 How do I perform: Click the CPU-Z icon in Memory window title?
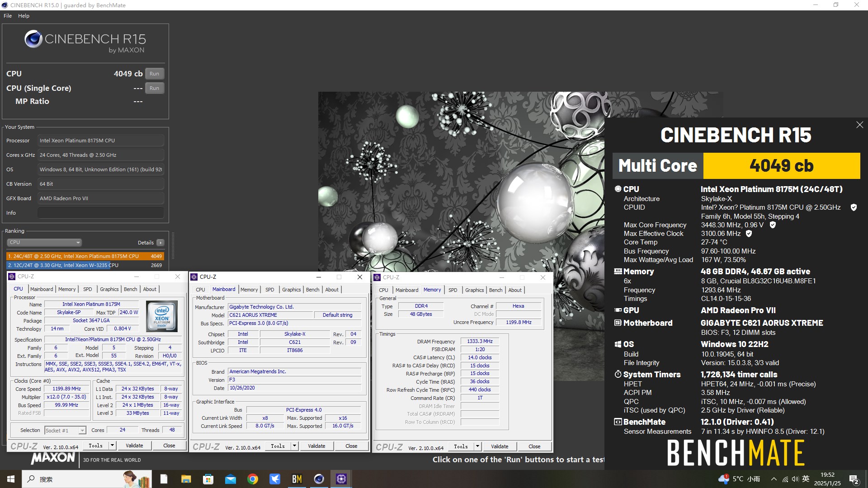377,277
